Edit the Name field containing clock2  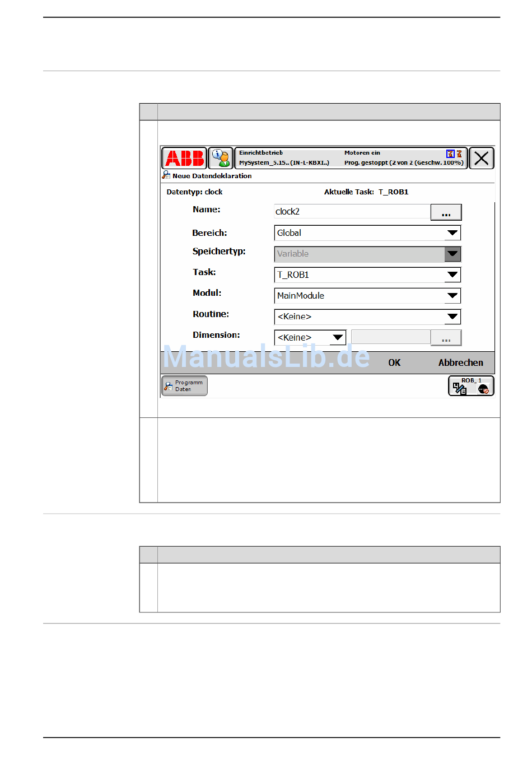pyautogui.click(x=352, y=211)
